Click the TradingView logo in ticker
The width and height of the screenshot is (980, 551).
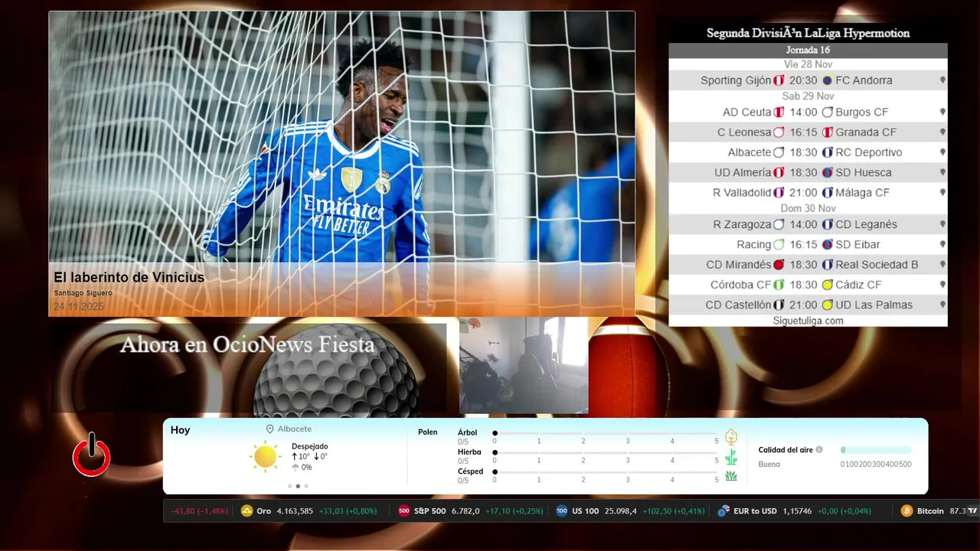pyautogui.click(x=972, y=510)
